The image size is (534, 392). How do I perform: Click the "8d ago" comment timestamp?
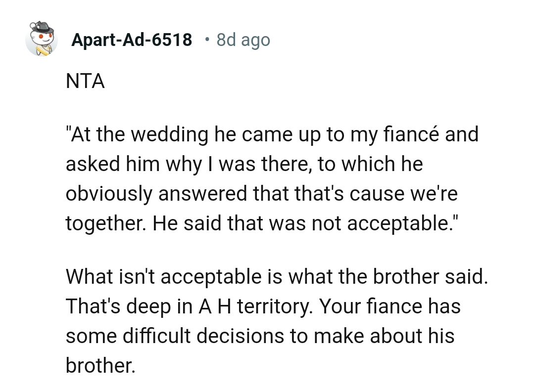point(243,40)
